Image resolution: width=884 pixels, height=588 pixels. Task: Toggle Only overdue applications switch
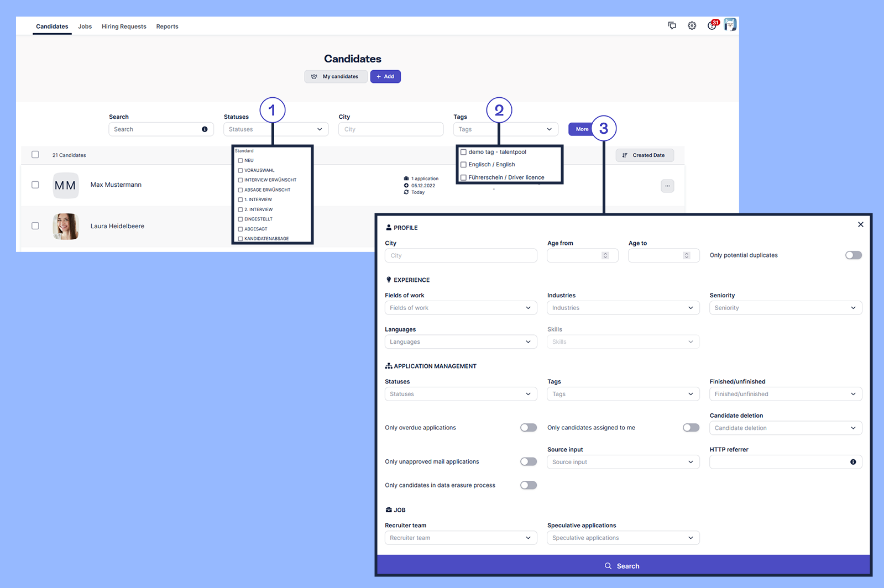pos(528,428)
